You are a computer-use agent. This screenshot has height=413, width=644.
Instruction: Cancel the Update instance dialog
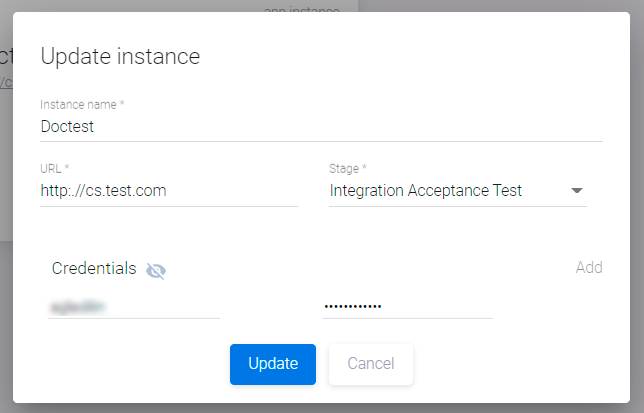[x=370, y=364]
